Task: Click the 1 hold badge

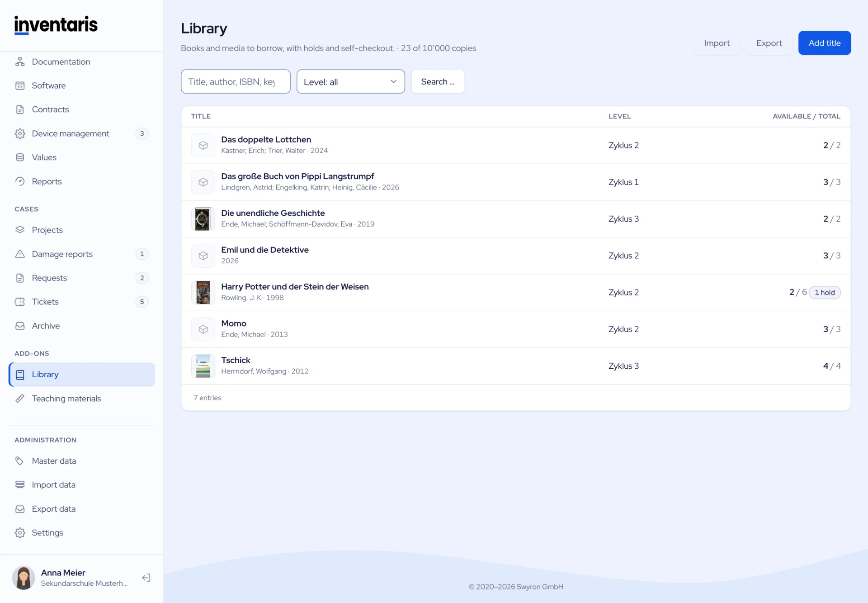Action: point(825,292)
